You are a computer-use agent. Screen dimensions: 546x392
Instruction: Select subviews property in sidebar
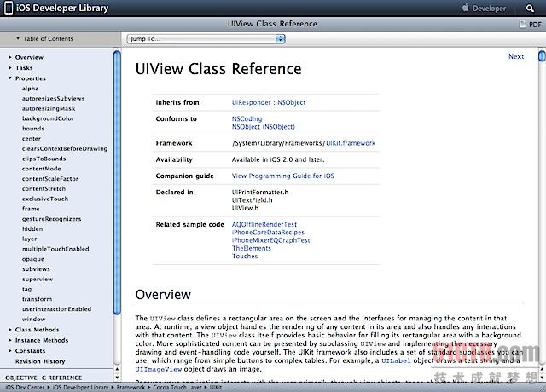(x=36, y=269)
